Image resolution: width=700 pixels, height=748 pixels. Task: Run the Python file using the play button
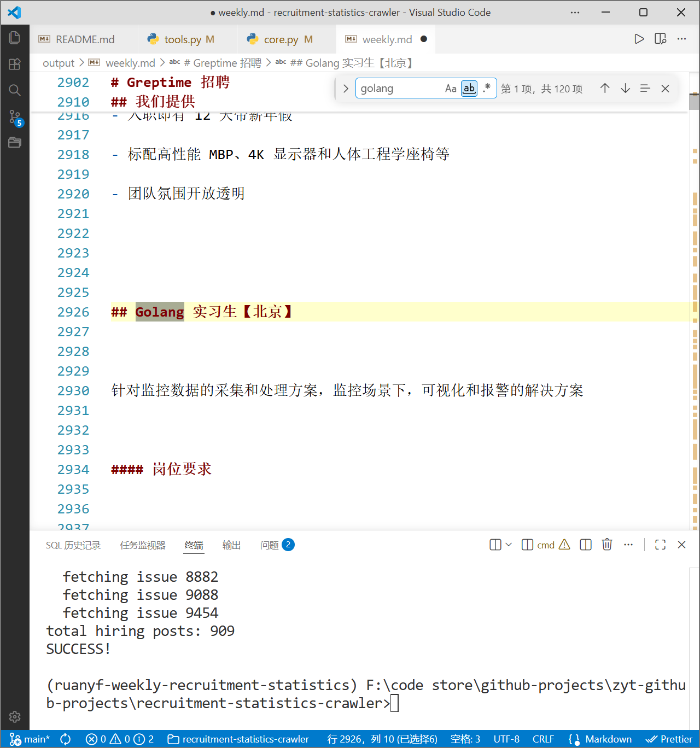[x=639, y=39]
